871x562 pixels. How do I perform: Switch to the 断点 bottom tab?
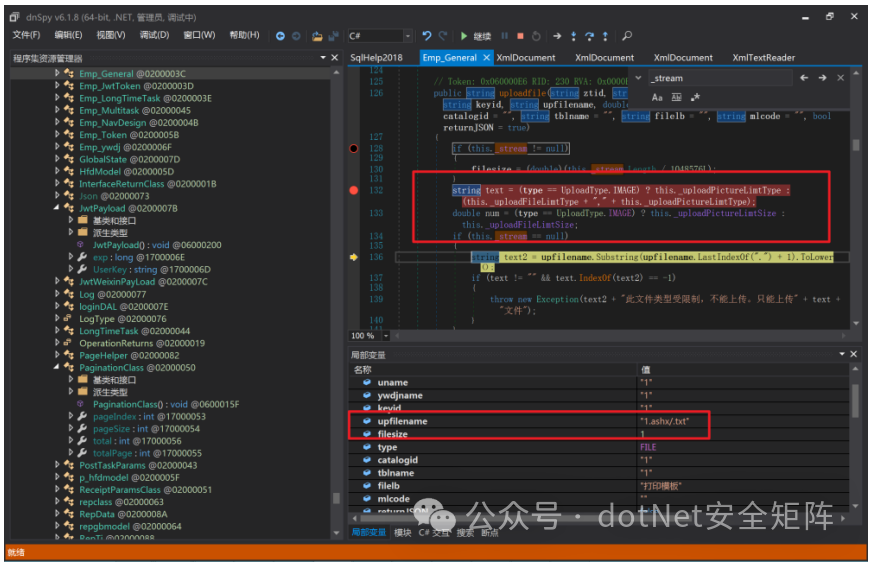click(x=489, y=533)
